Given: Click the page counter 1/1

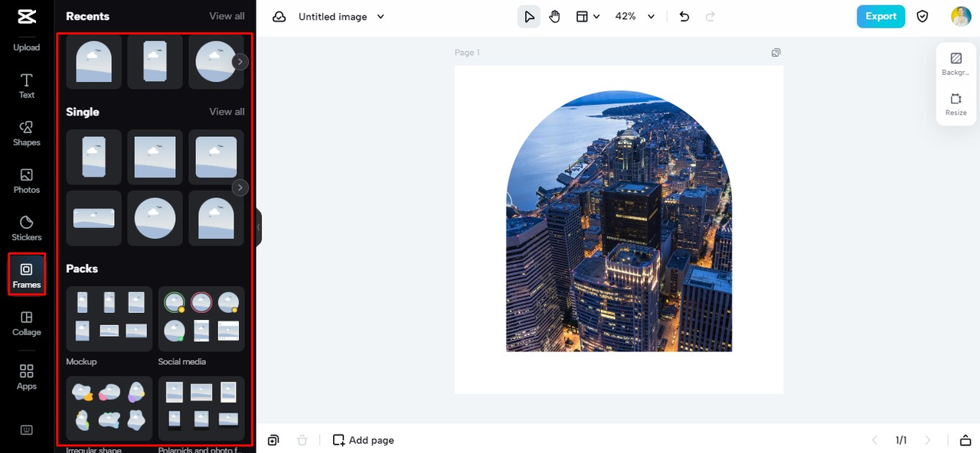Looking at the screenshot, I should click(x=901, y=440).
